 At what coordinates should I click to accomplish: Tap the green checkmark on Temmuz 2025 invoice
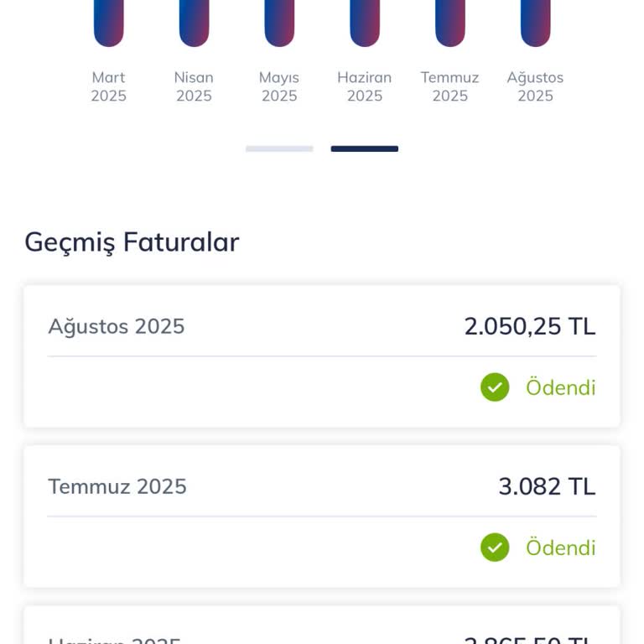coord(495,548)
